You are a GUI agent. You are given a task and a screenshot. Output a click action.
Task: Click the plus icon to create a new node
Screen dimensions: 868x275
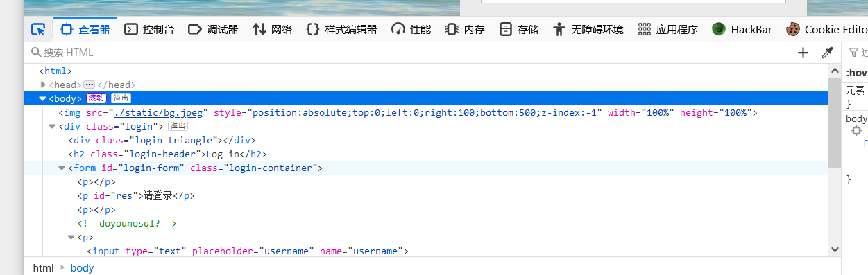tap(803, 53)
